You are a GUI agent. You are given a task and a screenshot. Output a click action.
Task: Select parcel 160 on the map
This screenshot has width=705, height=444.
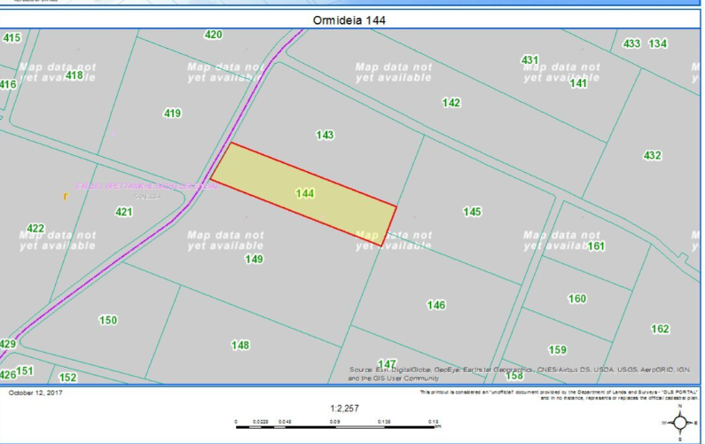577,298
